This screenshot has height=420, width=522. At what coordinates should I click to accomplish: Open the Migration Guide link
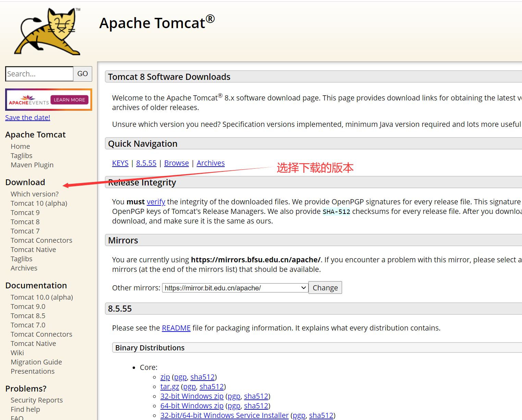(x=36, y=362)
